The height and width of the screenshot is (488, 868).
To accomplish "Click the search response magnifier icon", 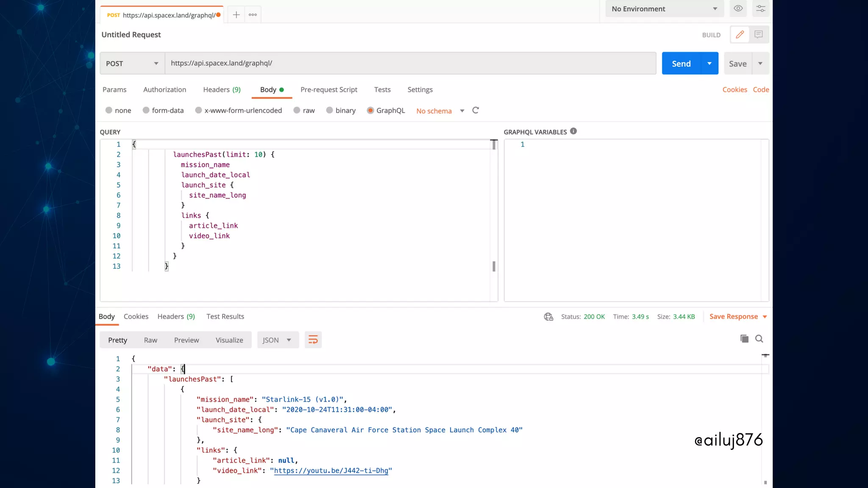I will tap(759, 338).
